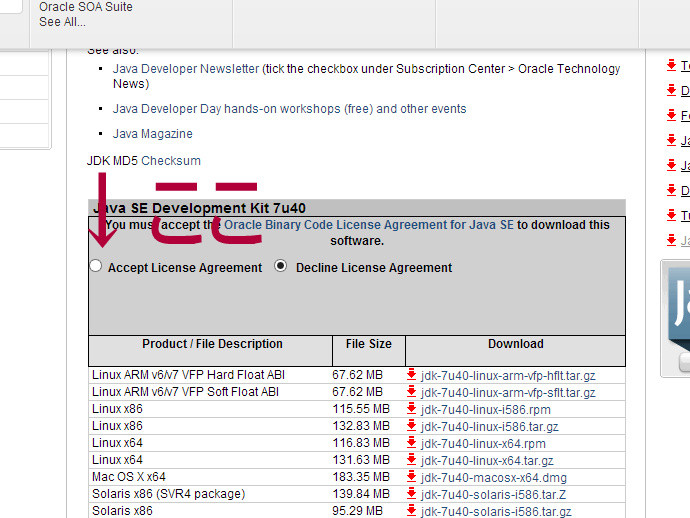
Task: Open Oracle Binary Code License Agreement link
Action: pos(369,225)
